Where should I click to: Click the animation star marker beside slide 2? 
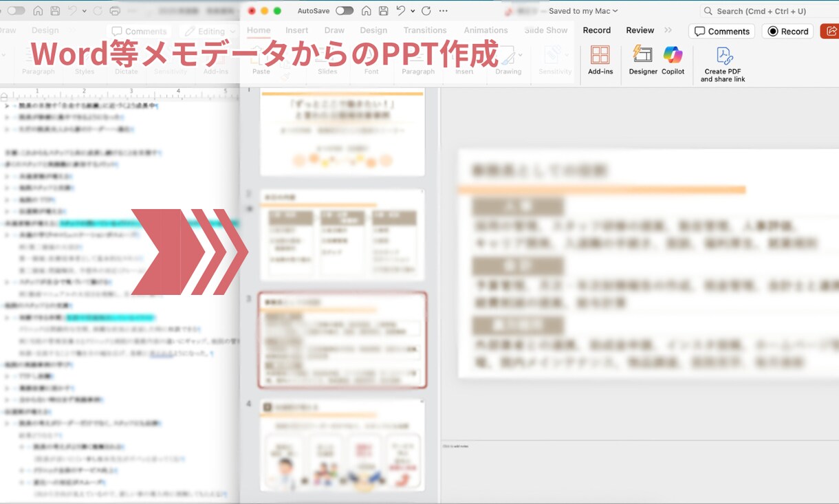coord(250,208)
